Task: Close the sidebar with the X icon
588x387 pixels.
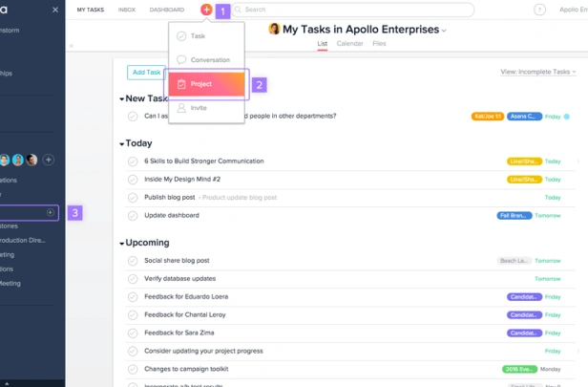Action: point(54,10)
